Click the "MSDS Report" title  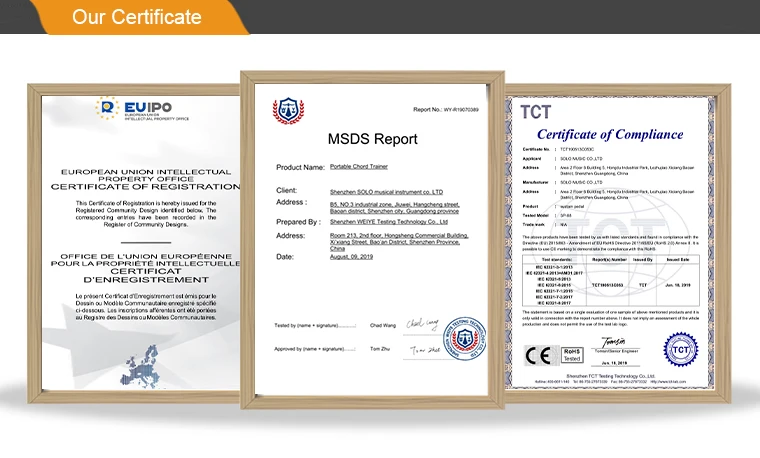373,140
